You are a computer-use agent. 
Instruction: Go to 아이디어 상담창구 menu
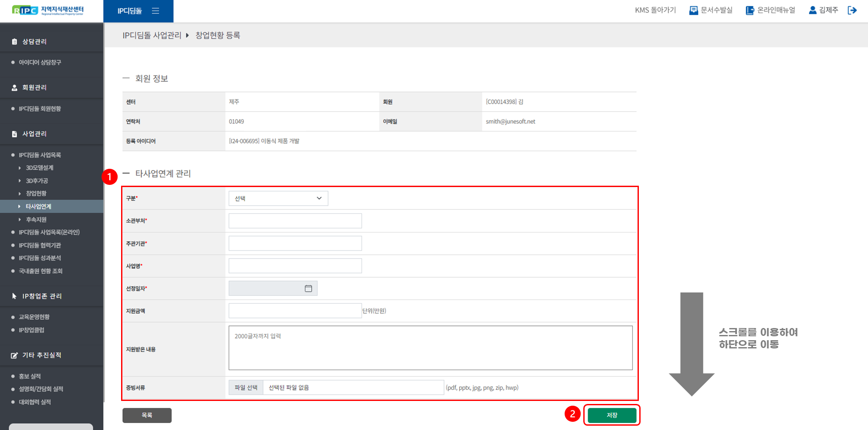[39, 62]
